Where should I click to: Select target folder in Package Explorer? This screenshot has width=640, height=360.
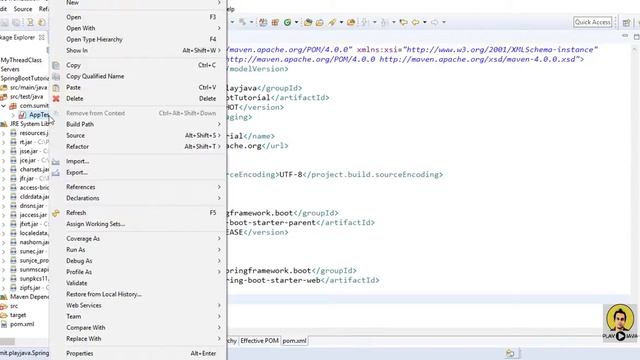click(x=18, y=315)
